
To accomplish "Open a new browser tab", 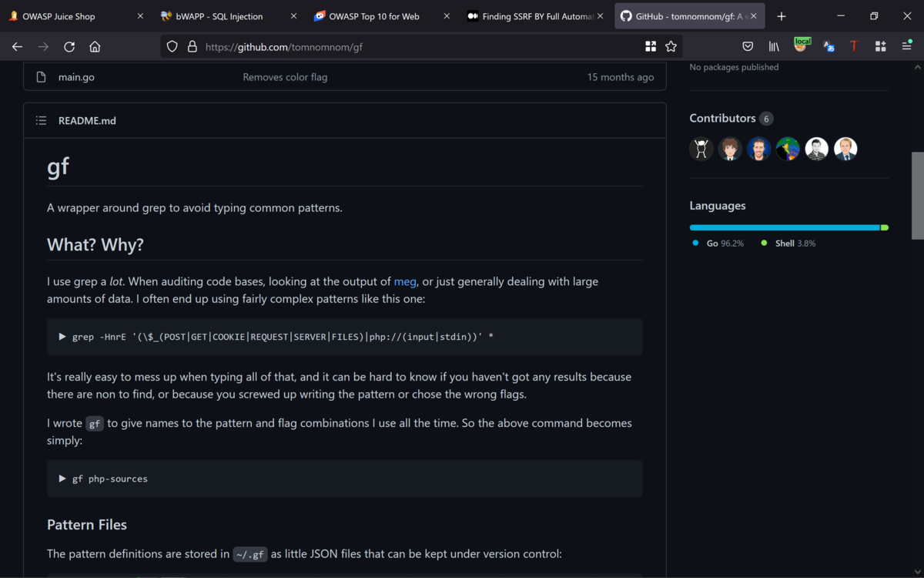I will [782, 16].
